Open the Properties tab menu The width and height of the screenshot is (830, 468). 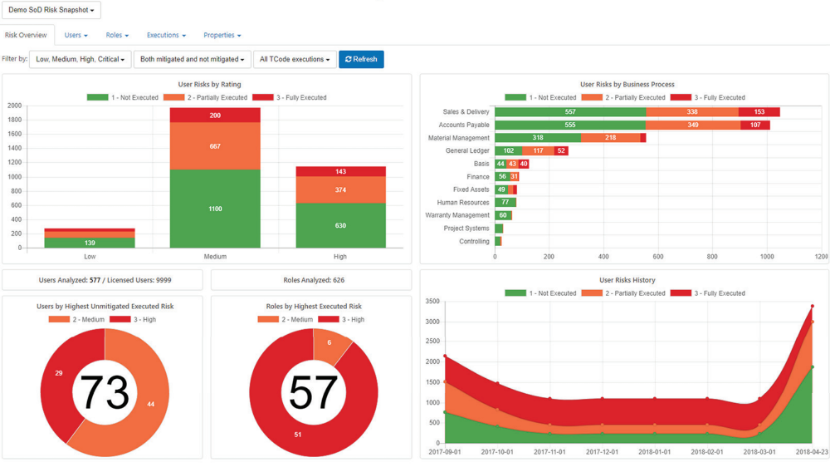click(222, 35)
